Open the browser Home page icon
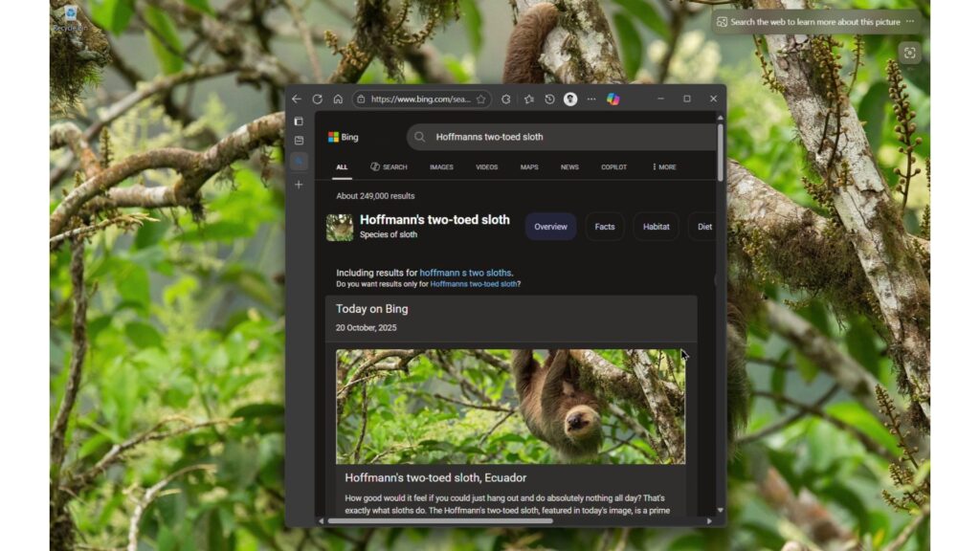This screenshot has height=551, width=980. point(337,99)
